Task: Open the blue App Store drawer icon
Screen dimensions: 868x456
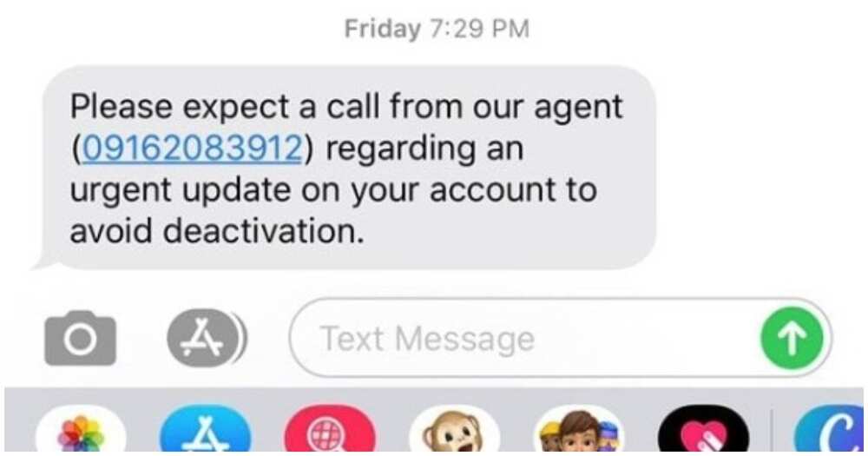Action: tap(206, 431)
